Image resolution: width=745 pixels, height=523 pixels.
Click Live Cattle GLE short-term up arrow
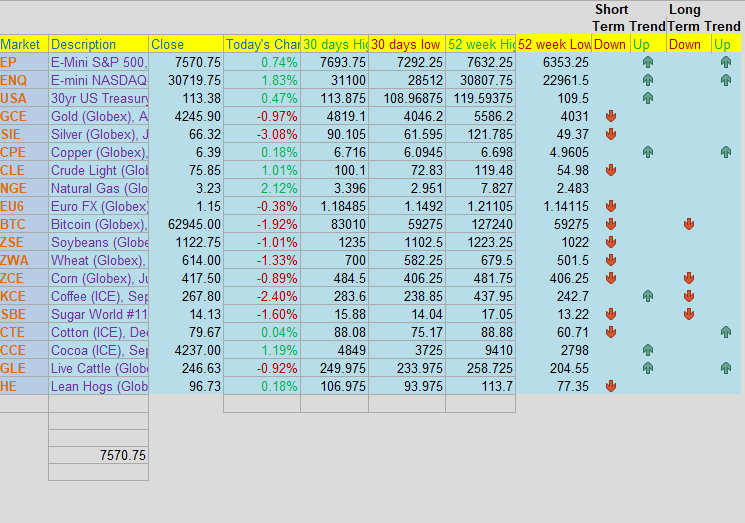[x=648, y=368]
